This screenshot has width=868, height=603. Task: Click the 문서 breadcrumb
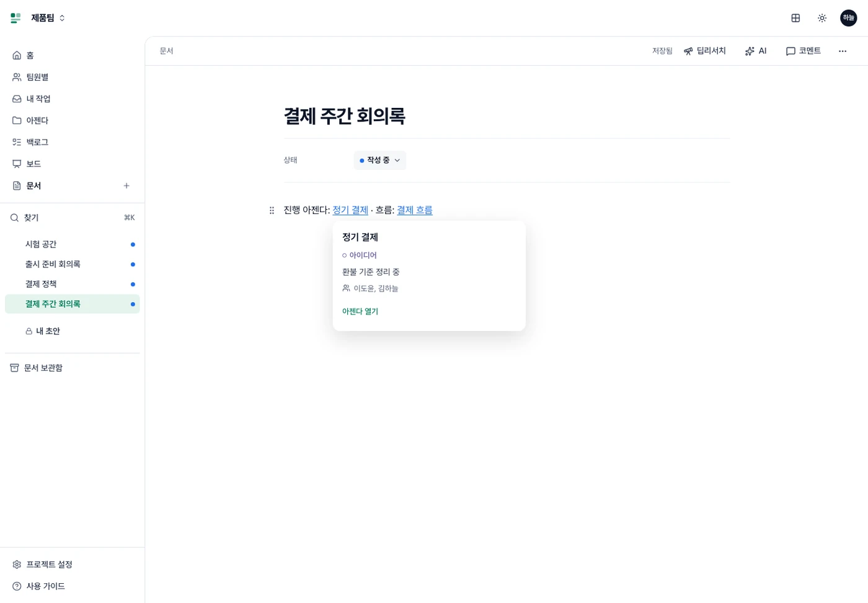(x=166, y=51)
